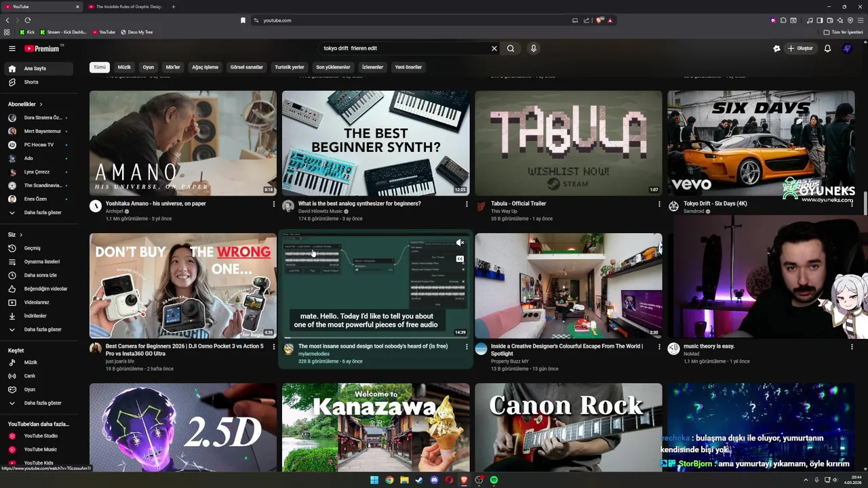
Task: Open 'Tabula - Official Trailer' title
Action: pyautogui.click(x=518, y=203)
